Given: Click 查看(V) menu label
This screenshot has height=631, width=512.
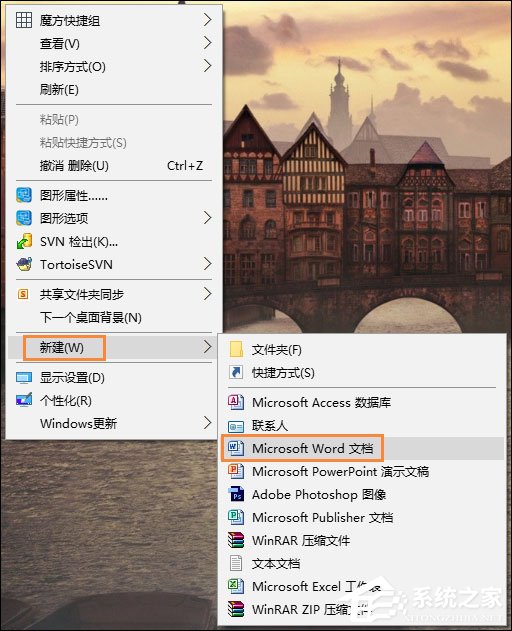Looking at the screenshot, I should (x=60, y=43).
